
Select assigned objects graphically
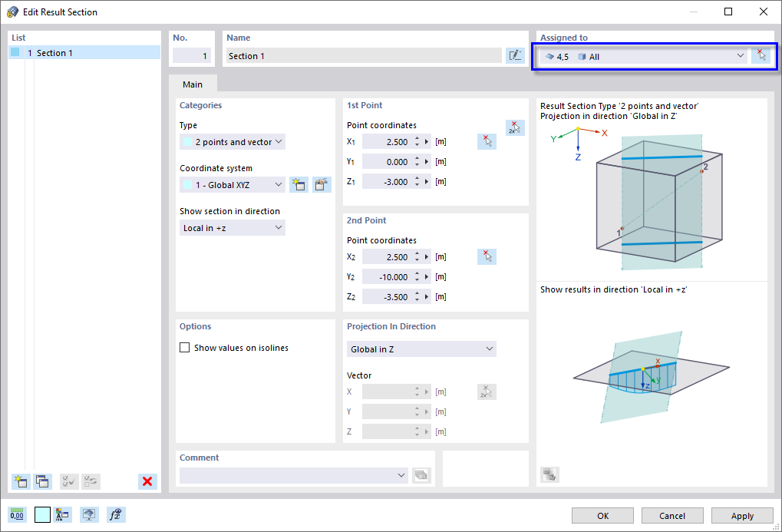(x=762, y=55)
